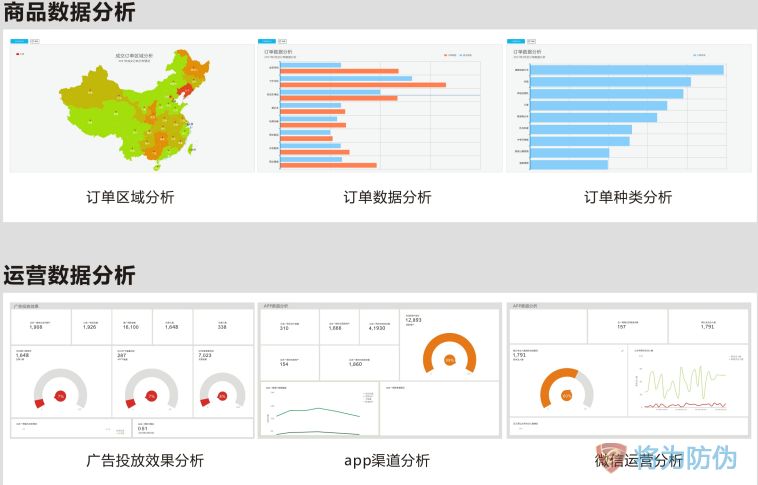Image resolution: width=758 pixels, height=485 pixels.
Task: Click the 338 metric card in ad dashboard
Action: (221, 324)
